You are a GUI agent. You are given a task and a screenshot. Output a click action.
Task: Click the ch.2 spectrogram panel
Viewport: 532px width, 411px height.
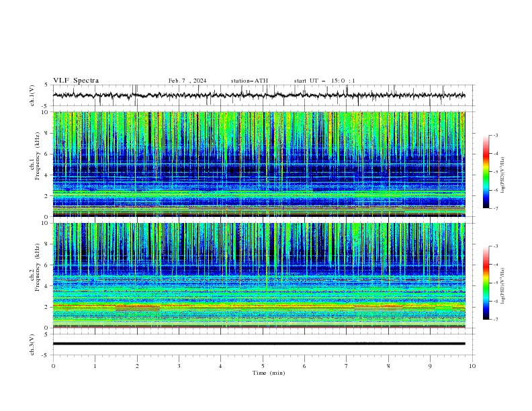(259, 275)
